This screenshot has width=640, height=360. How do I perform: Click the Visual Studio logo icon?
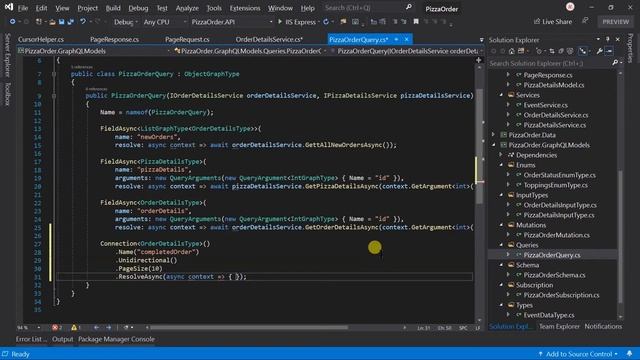click(x=9, y=7)
